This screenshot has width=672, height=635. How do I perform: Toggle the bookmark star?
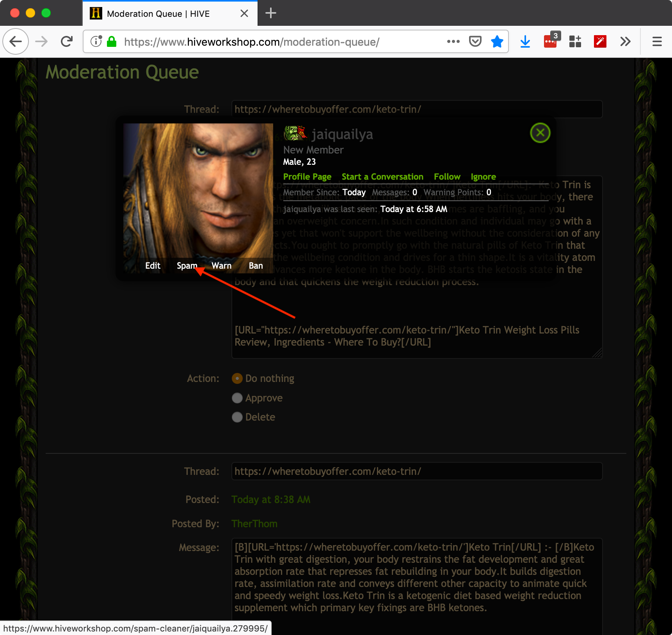point(497,41)
